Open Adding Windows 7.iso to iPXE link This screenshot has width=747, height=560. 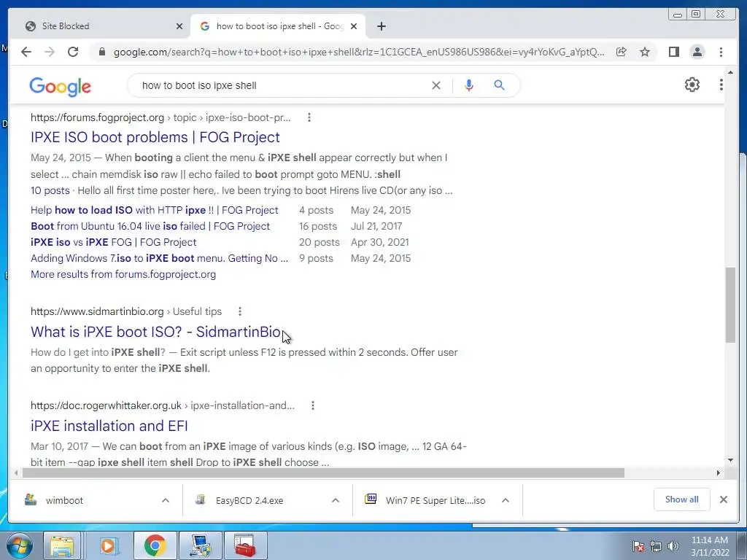click(159, 259)
